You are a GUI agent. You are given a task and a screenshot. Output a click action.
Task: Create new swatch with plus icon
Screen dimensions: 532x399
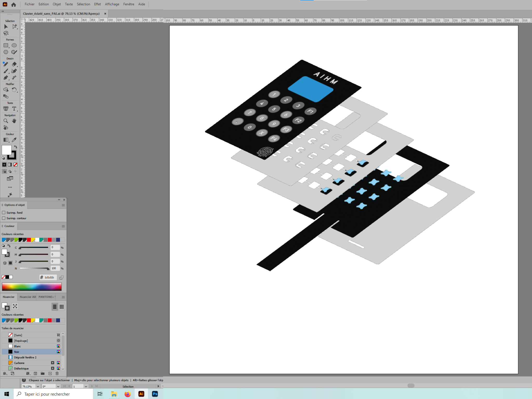coord(50,374)
